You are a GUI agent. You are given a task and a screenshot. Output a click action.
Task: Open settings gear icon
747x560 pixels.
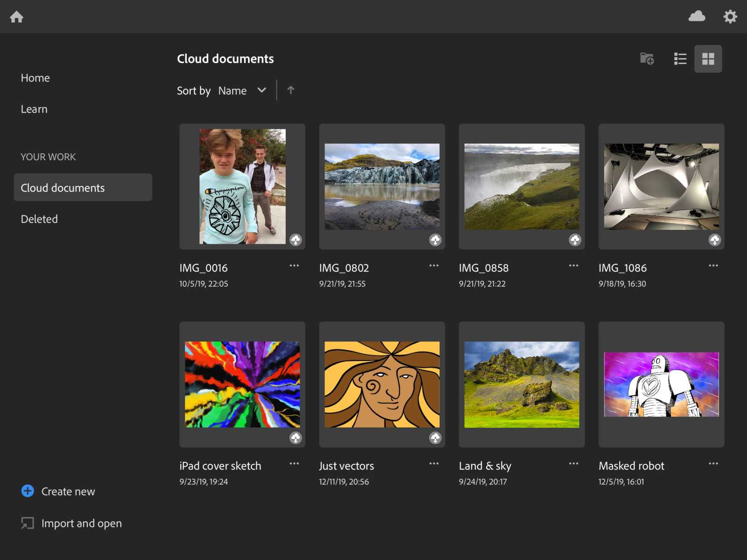pos(730,17)
